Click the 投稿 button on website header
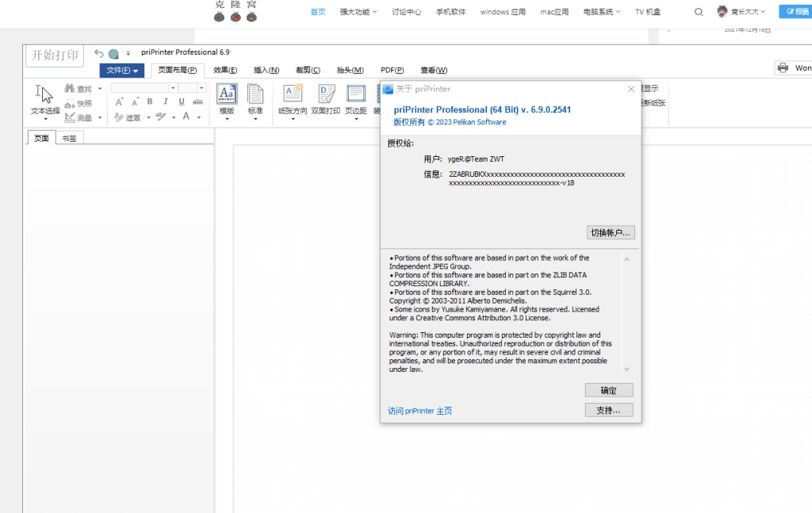The image size is (812, 513). point(796,11)
